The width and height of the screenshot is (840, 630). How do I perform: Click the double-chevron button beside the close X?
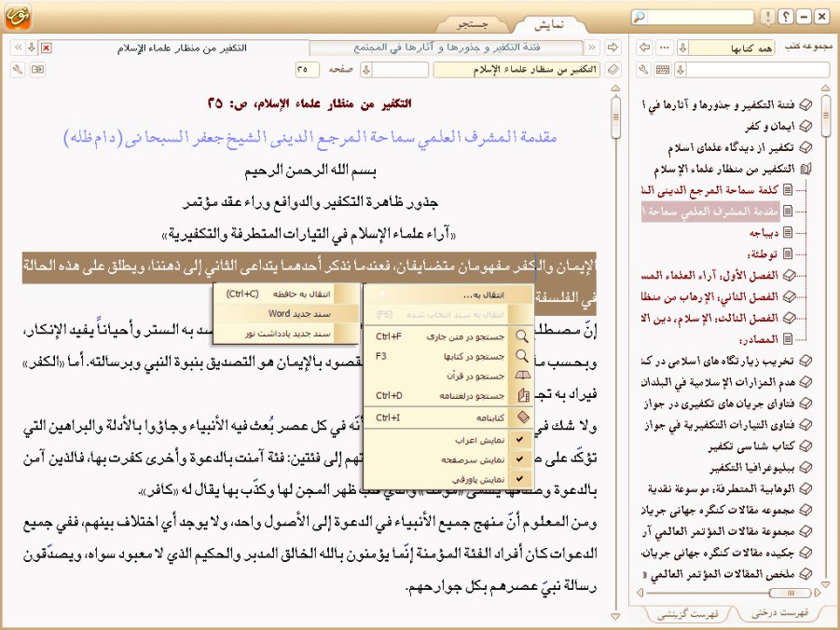click(x=19, y=48)
